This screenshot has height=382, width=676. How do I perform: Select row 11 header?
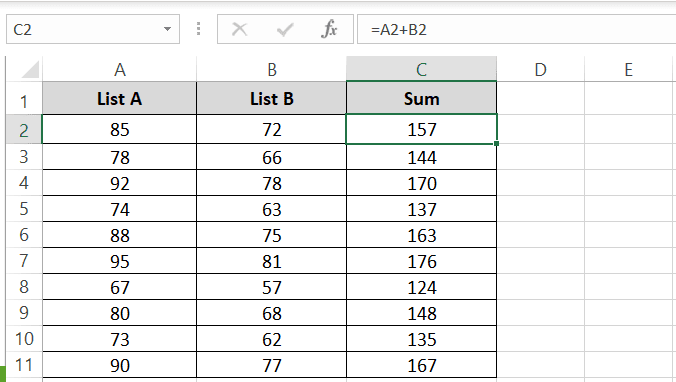pos(24,365)
